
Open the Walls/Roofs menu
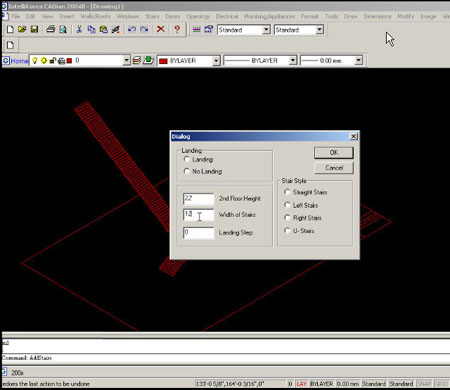(x=95, y=16)
